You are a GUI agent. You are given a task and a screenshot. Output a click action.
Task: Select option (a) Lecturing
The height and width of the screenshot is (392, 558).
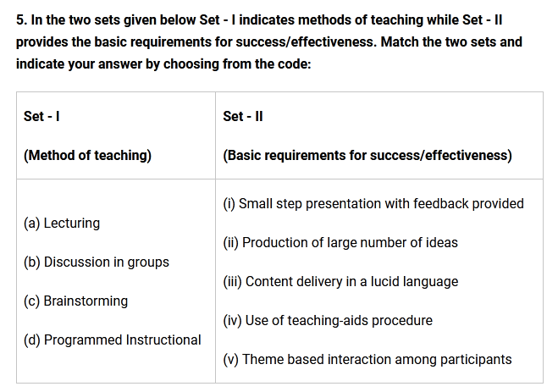pos(62,224)
